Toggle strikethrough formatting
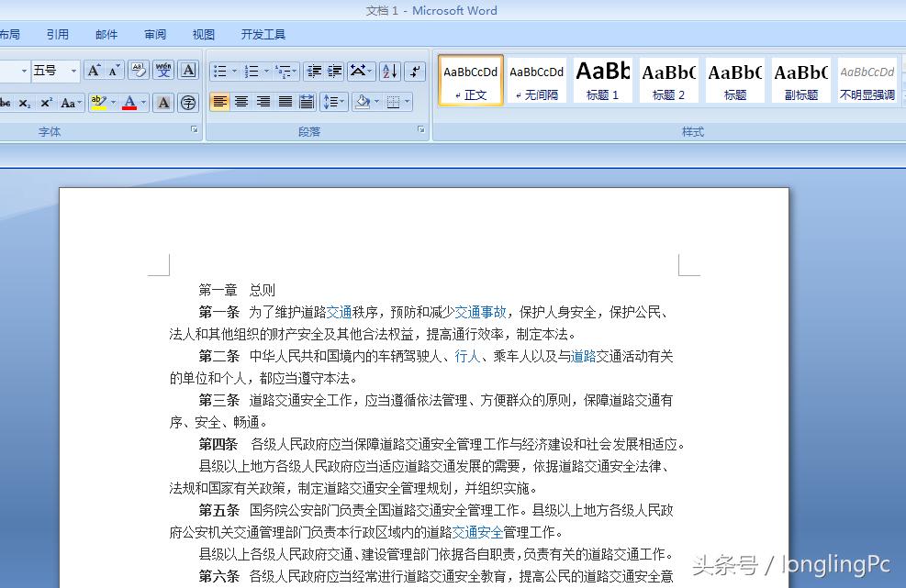Screen dimensions: 906x588 pyautogui.click(x=5, y=103)
